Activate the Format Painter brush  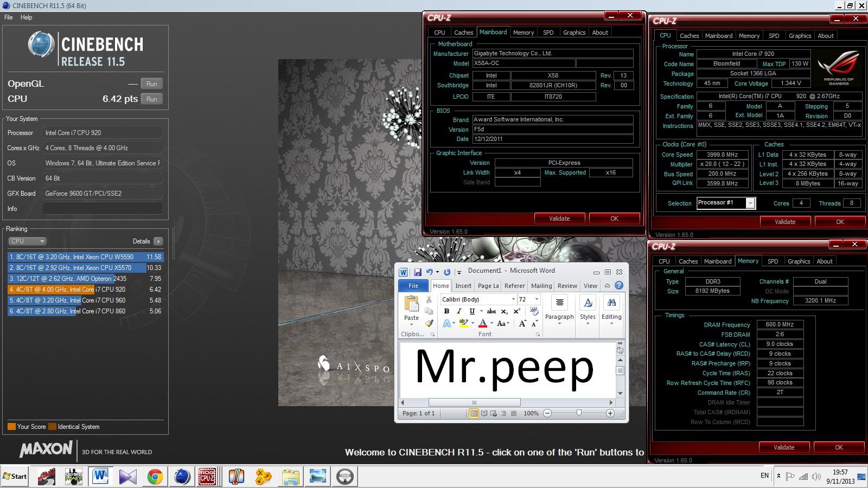pos(429,323)
